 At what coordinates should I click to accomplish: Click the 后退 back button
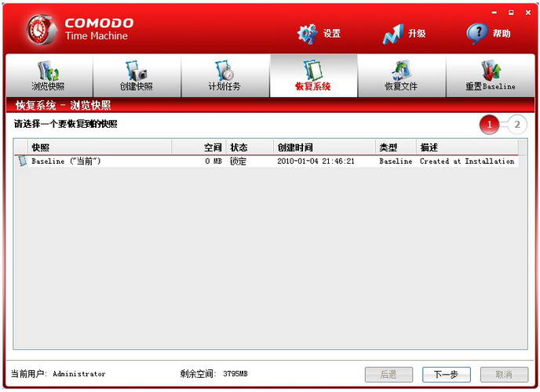coord(389,374)
